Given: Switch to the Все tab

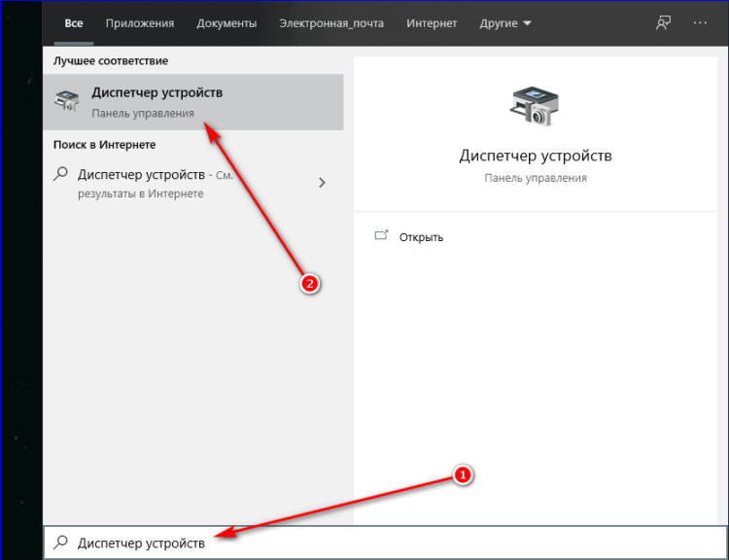Looking at the screenshot, I should click(x=74, y=22).
